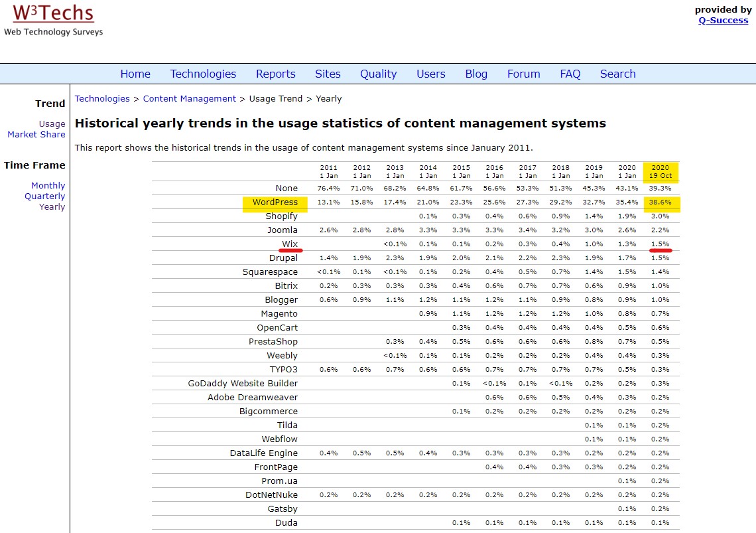Switch time frame to Quarterly
Screen dimensions: 756x533
[x=45, y=196]
